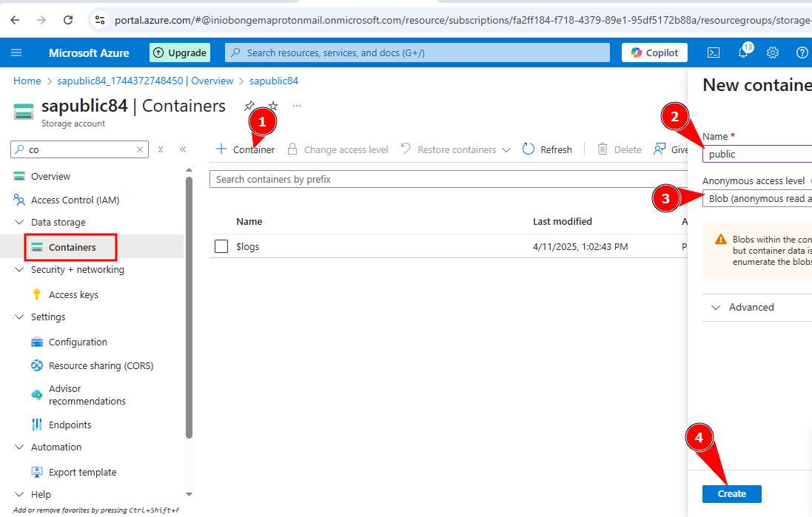Collapse the Automation group
The width and height of the screenshot is (812, 517).
tap(19, 447)
